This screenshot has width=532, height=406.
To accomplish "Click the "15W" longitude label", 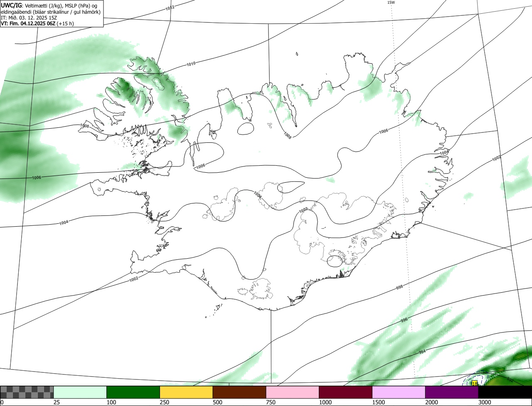I will click(391, 2).
